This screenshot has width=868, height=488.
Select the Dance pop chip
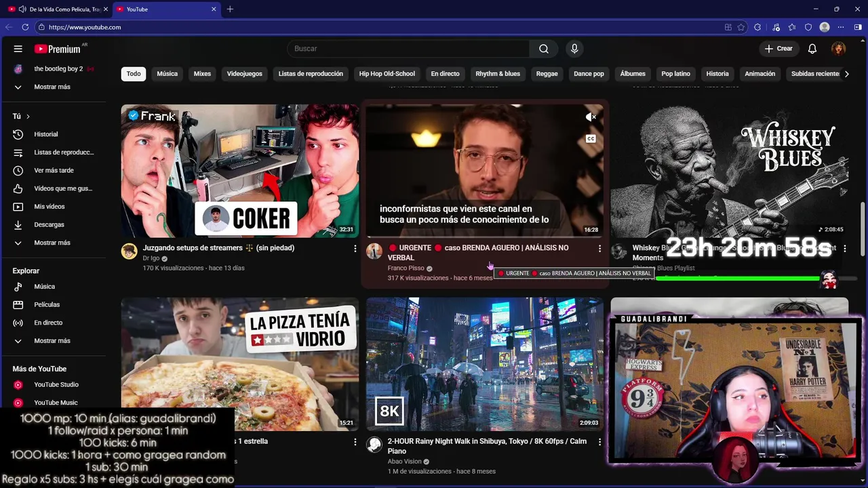click(x=589, y=74)
